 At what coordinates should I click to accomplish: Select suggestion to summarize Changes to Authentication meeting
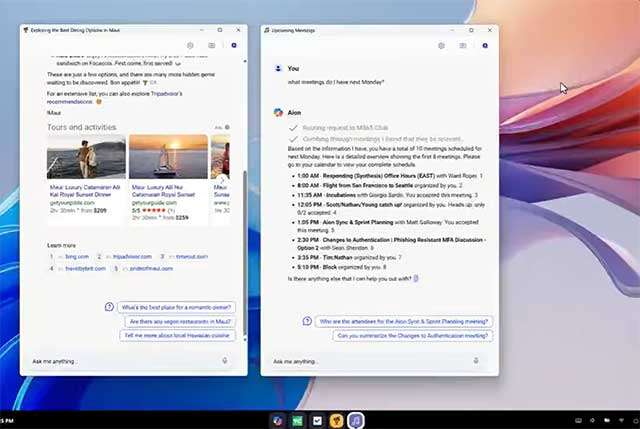(413, 336)
